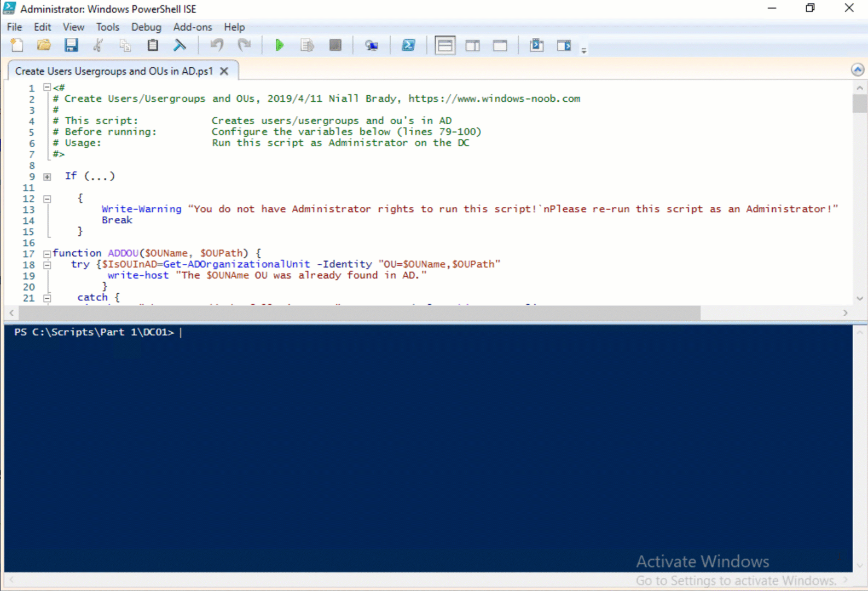Open the Help menu
The width and height of the screenshot is (868, 591).
(x=234, y=27)
